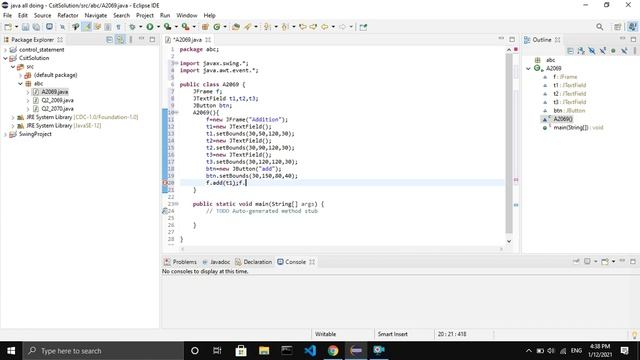Select the Java perspective icon
Image resolution: width=640 pixels, height=360 pixels.
coord(633,27)
